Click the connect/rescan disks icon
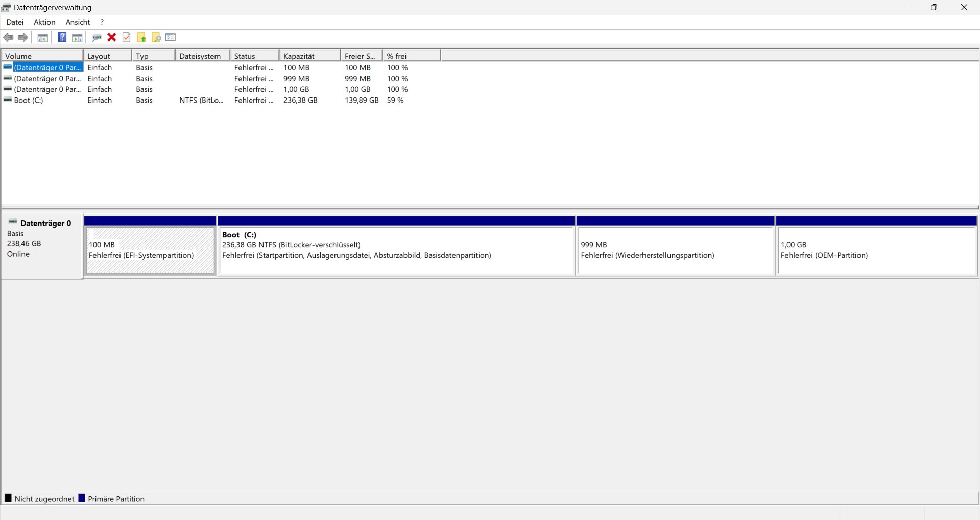 (97, 37)
